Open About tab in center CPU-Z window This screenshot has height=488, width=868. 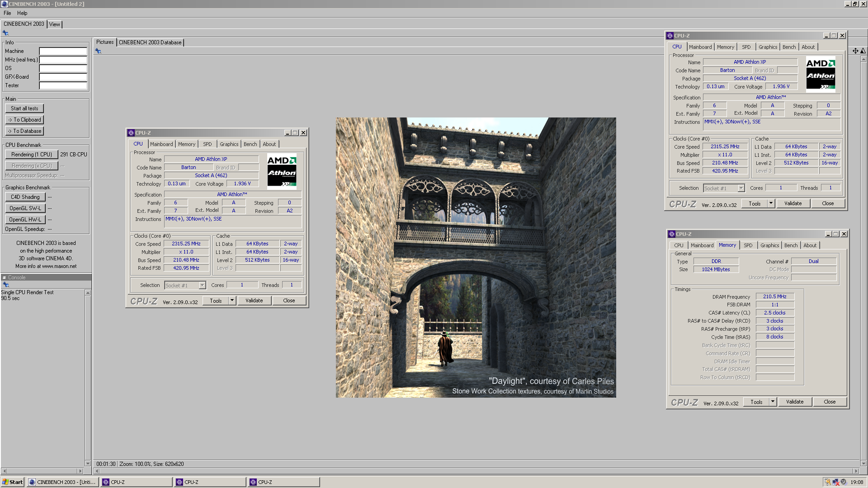coord(269,144)
